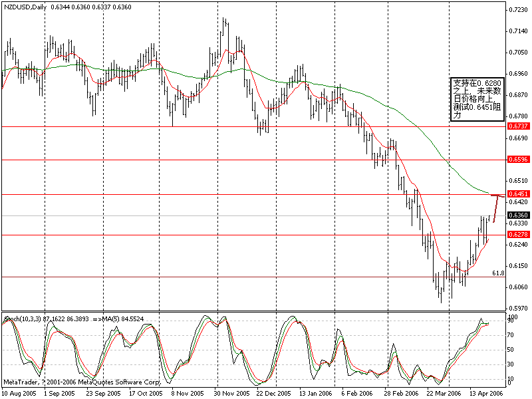The width and height of the screenshot is (532, 399).
Task: Select the red 0.6737 price label
Action: pyautogui.click(x=519, y=126)
